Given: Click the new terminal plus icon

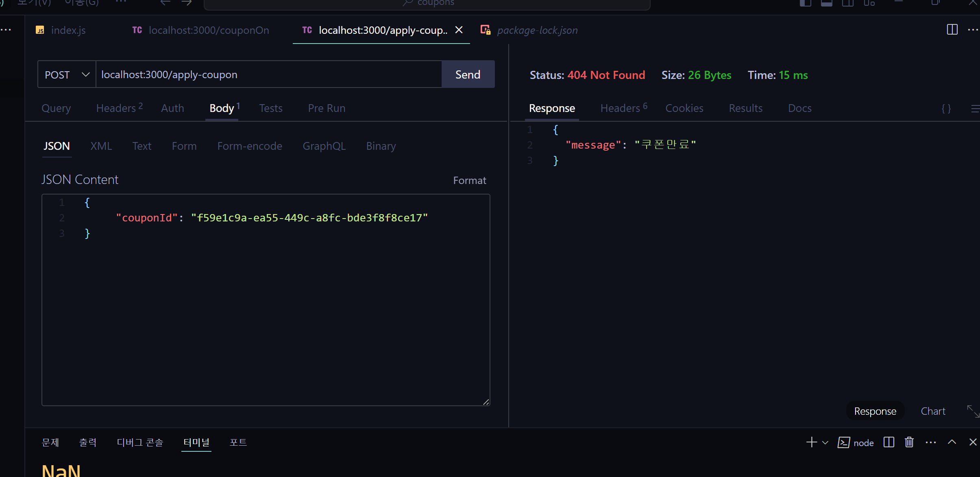Looking at the screenshot, I should 811,442.
